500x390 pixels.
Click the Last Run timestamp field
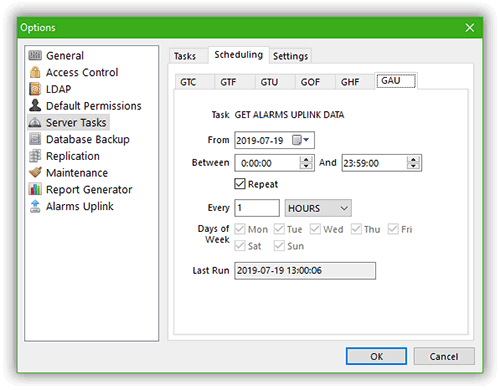(305, 270)
